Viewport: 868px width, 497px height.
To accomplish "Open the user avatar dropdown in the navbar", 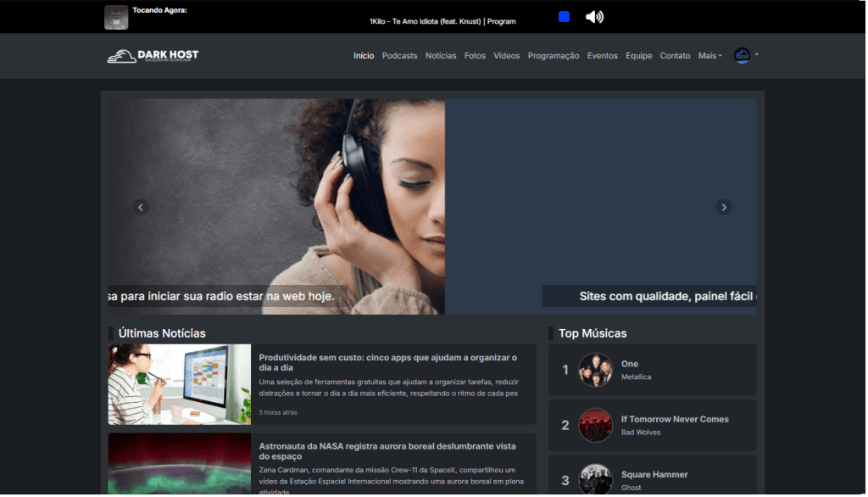I will tap(745, 55).
